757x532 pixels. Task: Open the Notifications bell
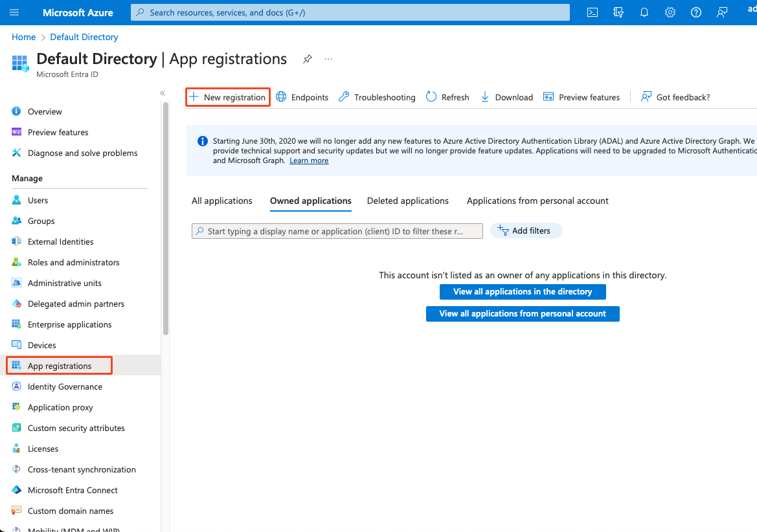pyautogui.click(x=644, y=12)
